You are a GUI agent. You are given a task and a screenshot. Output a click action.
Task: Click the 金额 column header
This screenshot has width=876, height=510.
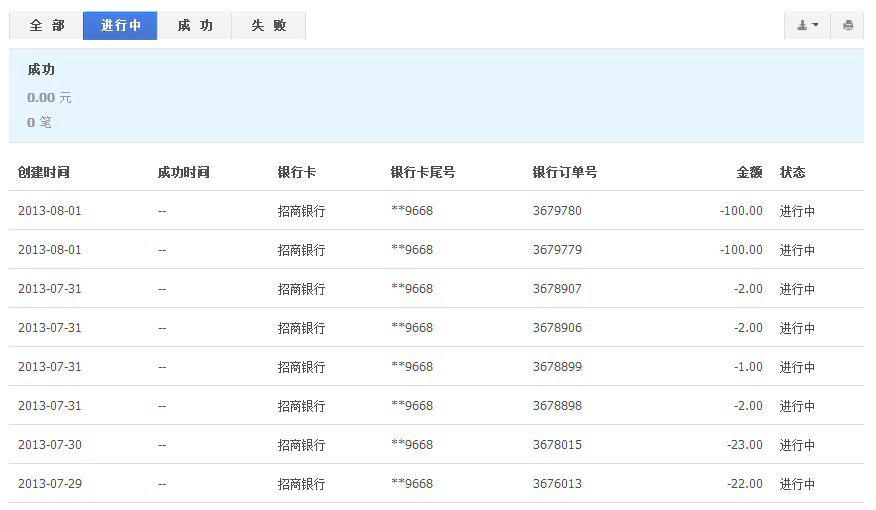click(x=749, y=172)
